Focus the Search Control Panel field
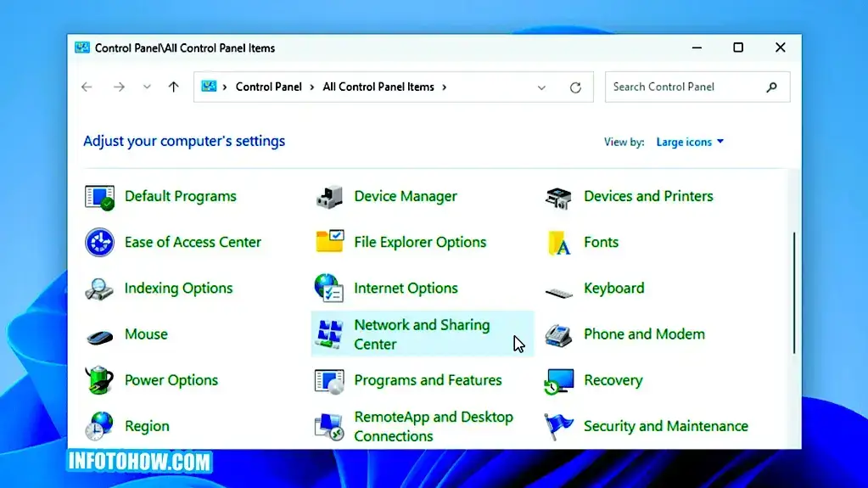 697,87
